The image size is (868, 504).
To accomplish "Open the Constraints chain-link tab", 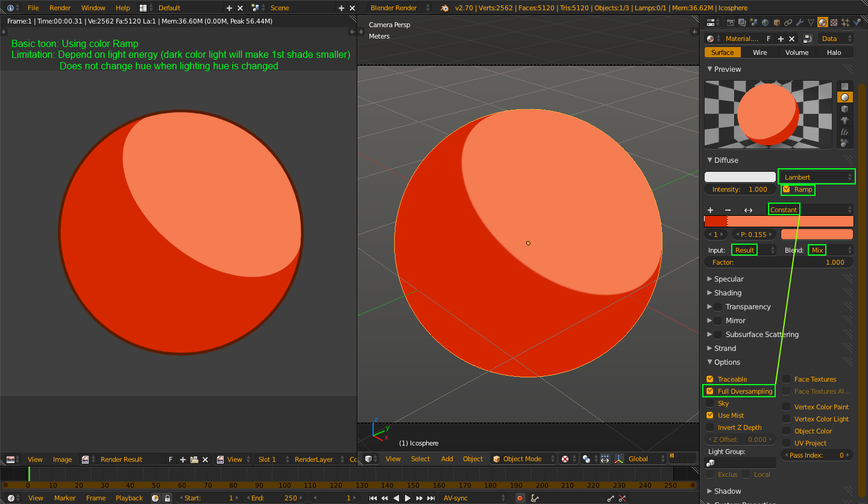I will pos(788,22).
